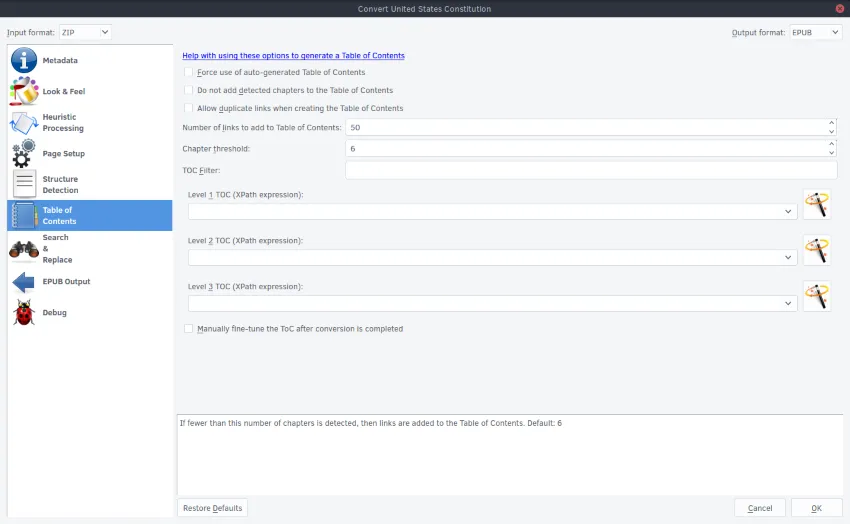Click in the TOC Filter field
The height and width of the screenshot is (524, 850).
(590, 170)
